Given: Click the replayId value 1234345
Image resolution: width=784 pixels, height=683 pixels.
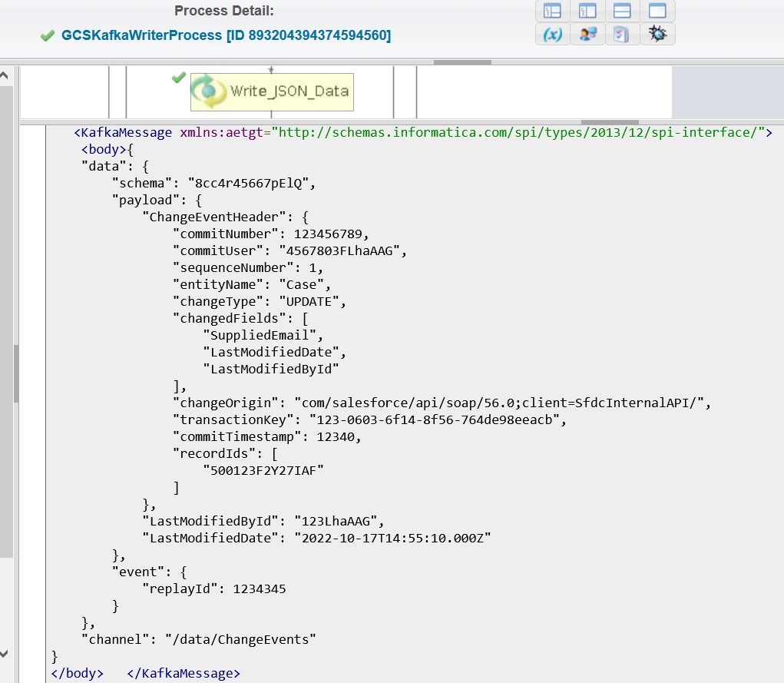Looking at the screenshot, I should point(260,589).
